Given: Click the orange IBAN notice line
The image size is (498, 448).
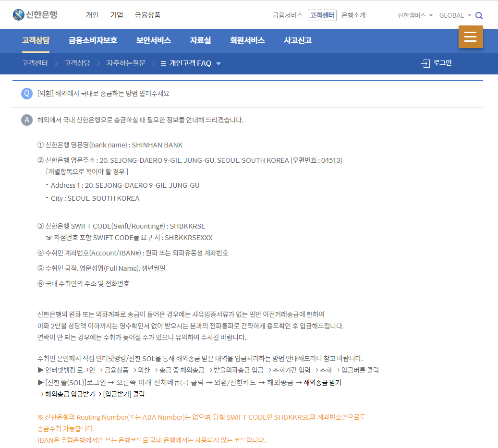Looking at the screenshot, I should click(151, 440).
